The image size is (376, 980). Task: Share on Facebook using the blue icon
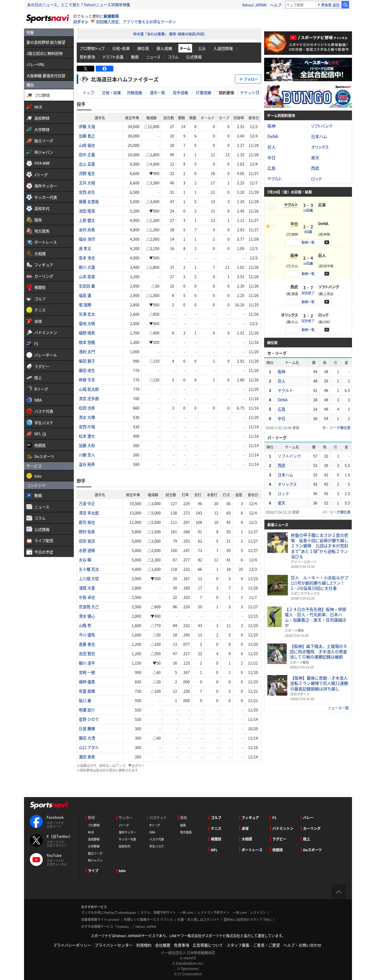pyautogui.click(x=104, y=69)
